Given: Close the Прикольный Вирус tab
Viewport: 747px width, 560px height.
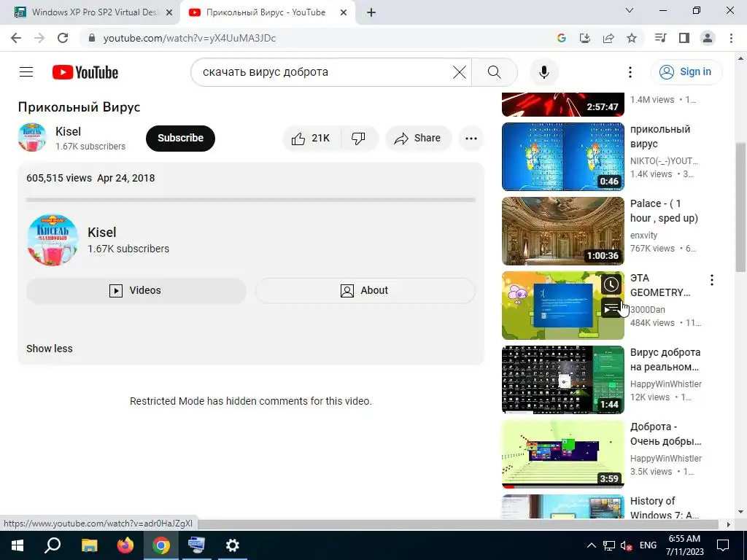Looking at the screenshot, I should (x=344, y=13).
